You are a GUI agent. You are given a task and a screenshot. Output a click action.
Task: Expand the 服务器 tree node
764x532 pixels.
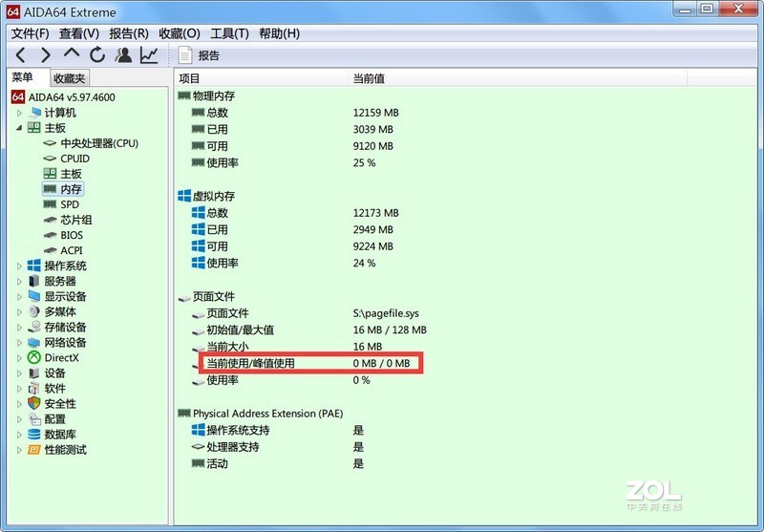coord(19,281)
